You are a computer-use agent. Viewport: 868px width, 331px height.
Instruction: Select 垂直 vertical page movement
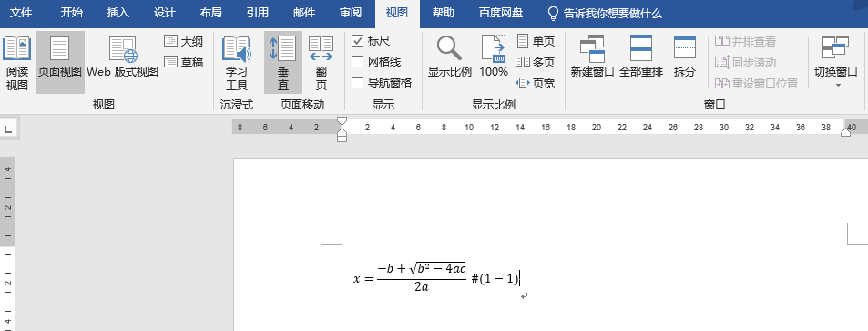283,63
